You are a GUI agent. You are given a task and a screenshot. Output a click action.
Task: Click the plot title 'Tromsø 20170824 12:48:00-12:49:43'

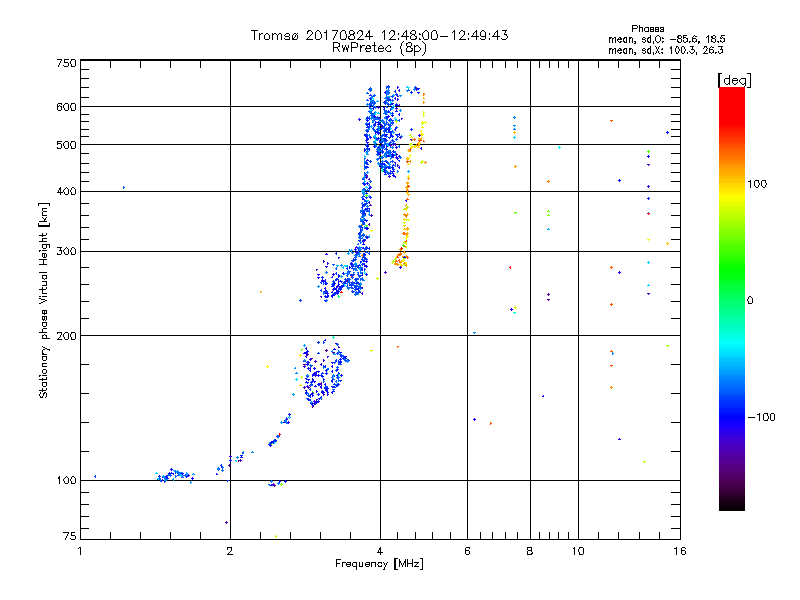pyautogui.click(x=379, y=35)
